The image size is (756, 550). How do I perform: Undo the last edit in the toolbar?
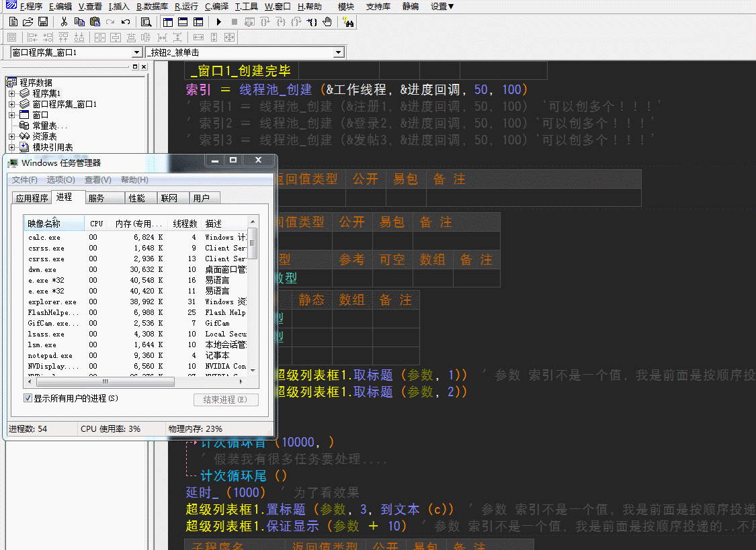[126, 21]
